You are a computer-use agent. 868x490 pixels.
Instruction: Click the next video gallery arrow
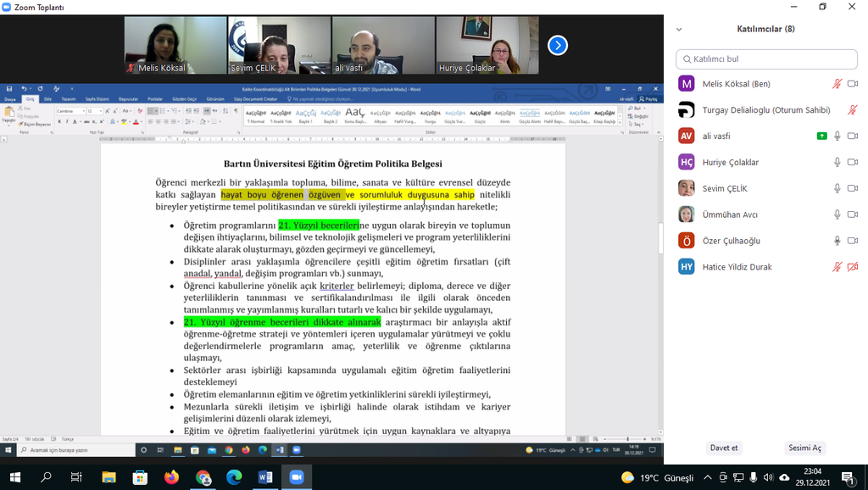click(557, 45)
